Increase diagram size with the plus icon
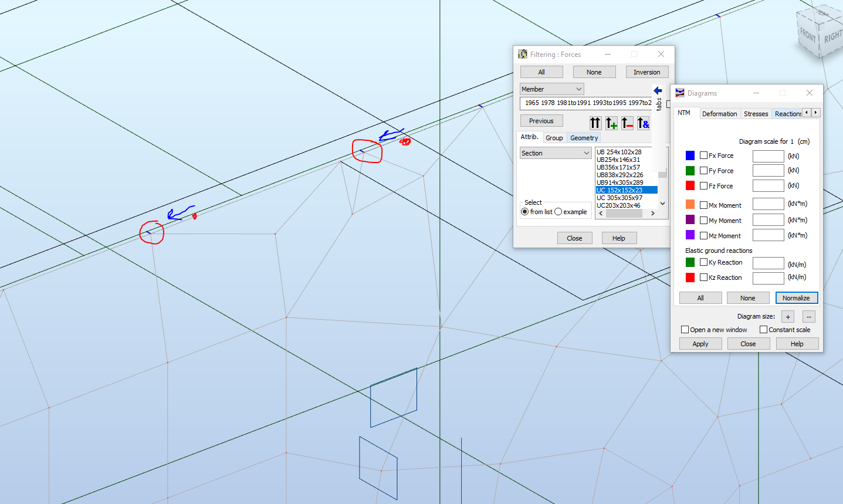Viewport: 843px width, 504px height. pyautogui.click(x=787, y=316)
